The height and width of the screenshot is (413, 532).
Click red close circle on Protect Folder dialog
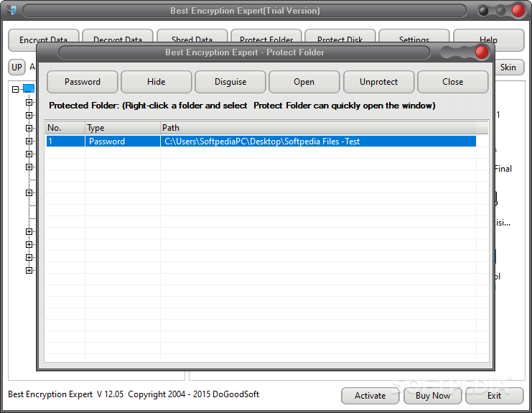click(482, 52)
